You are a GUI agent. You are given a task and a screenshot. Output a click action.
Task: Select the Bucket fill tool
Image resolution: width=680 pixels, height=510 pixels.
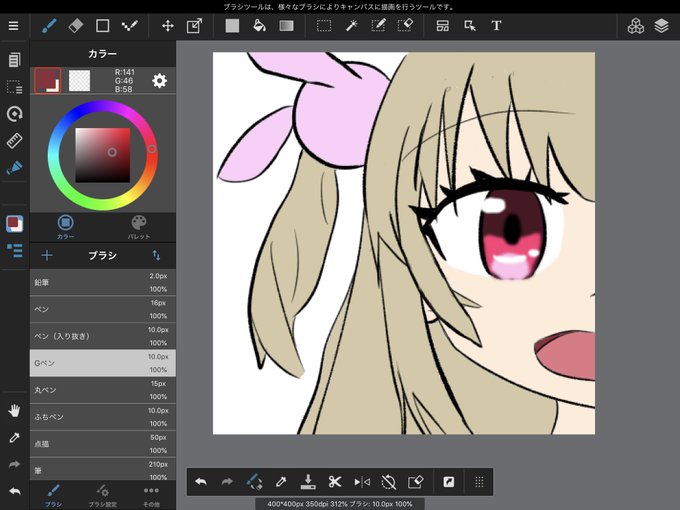[259, 26]
